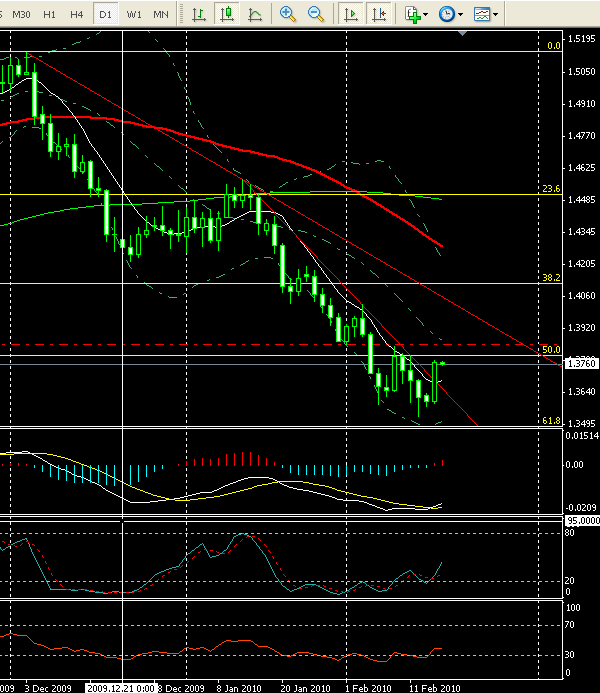The width and height of the screenshot is (600, 693).
Task: Click the 1.4345 price scale value
Action: point(581,232)
